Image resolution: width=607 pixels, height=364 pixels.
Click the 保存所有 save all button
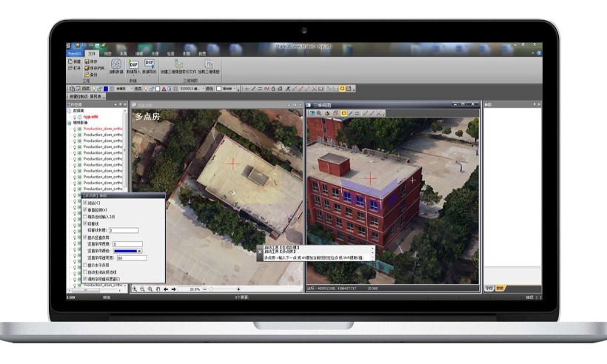click(95, 68)
